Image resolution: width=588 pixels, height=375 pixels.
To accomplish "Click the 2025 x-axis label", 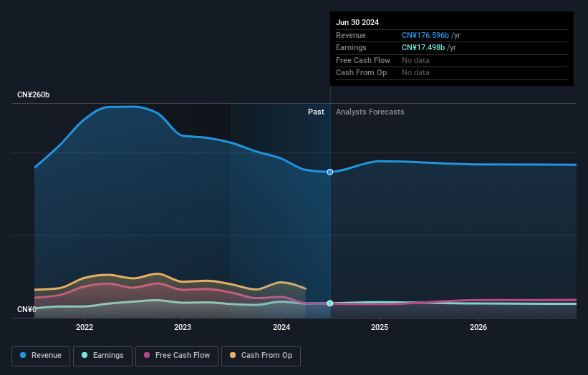I will coord(380,327).
